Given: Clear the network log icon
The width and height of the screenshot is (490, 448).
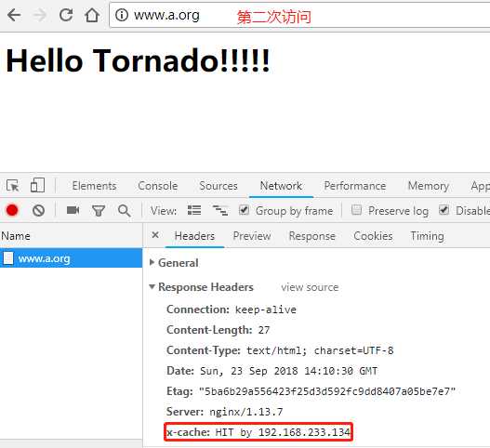Looking at the screenshot, I should click(38, 210).
